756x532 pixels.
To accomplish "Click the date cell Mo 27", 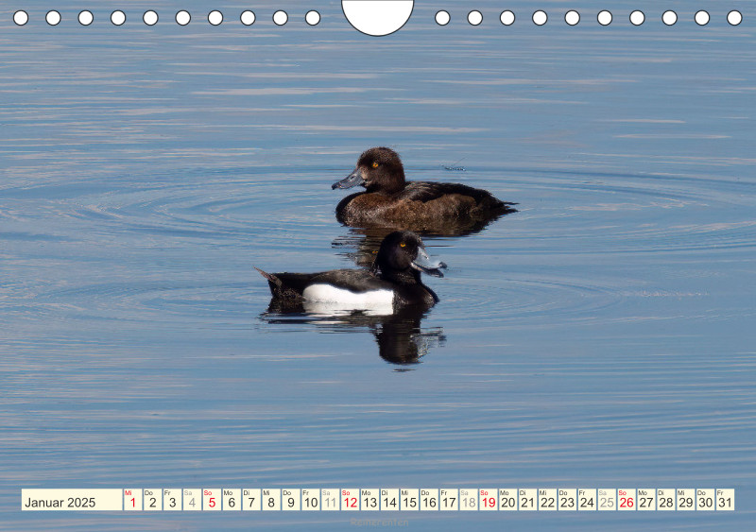I will [646, 499].
